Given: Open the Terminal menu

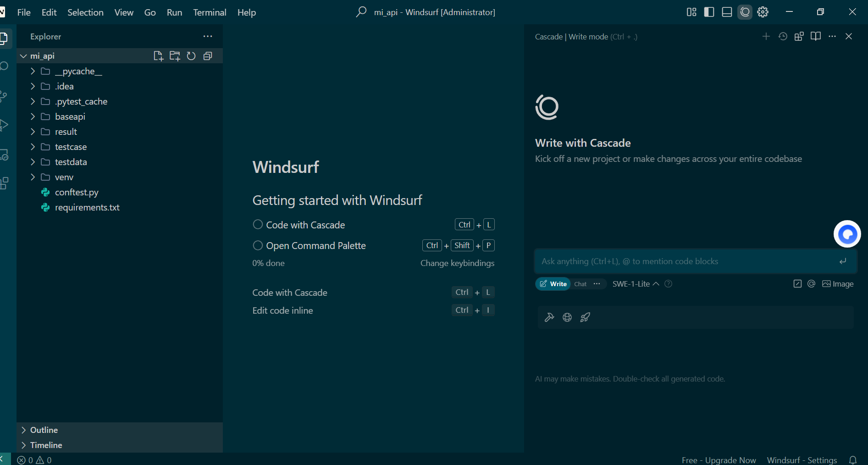Looking at the screenshot, I should coord(210,12).
